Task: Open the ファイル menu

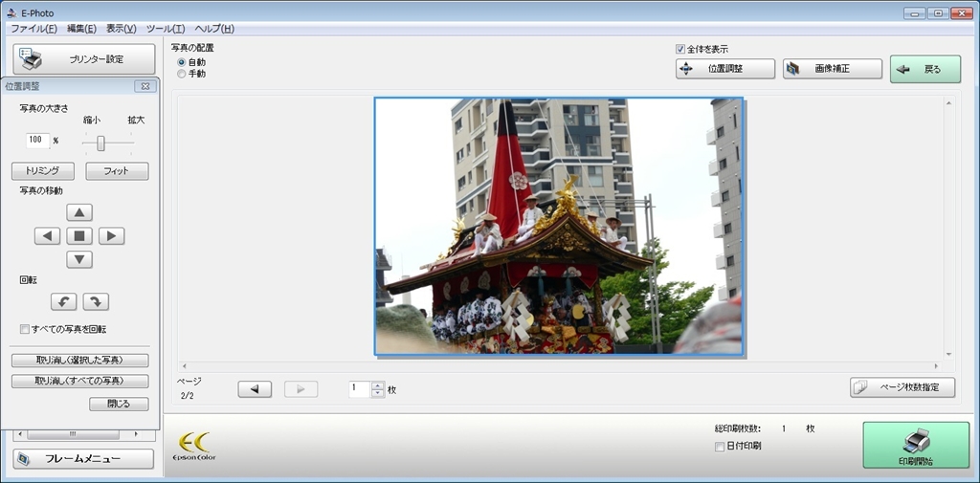Action: (33, 29)
